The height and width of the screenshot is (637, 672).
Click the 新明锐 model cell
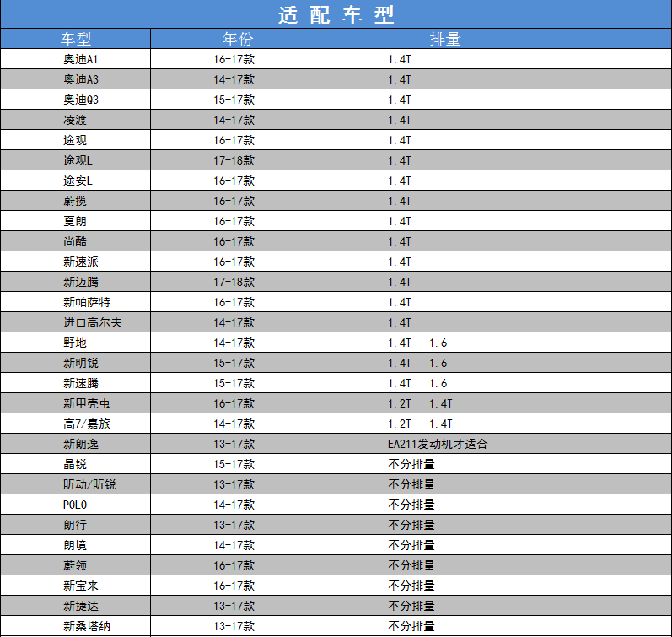(75, 363)
